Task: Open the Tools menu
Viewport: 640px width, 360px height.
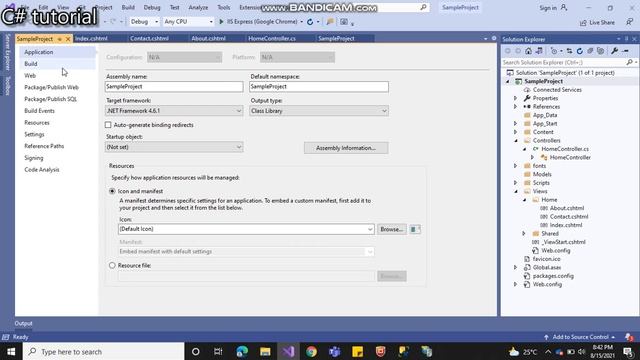Action: (224, 7)
